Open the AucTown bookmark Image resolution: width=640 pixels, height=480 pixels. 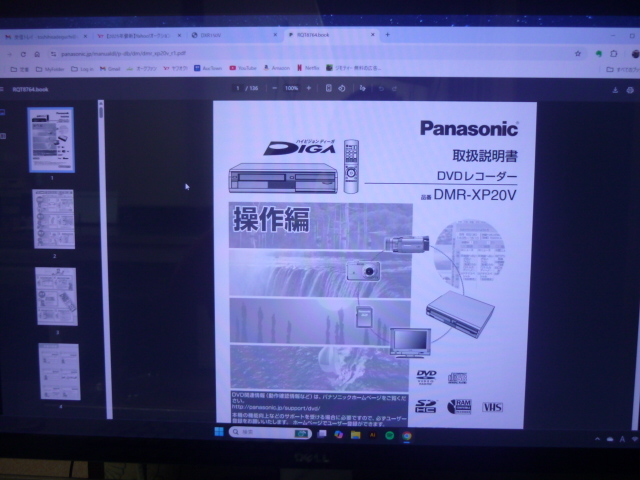coord(208,68)
